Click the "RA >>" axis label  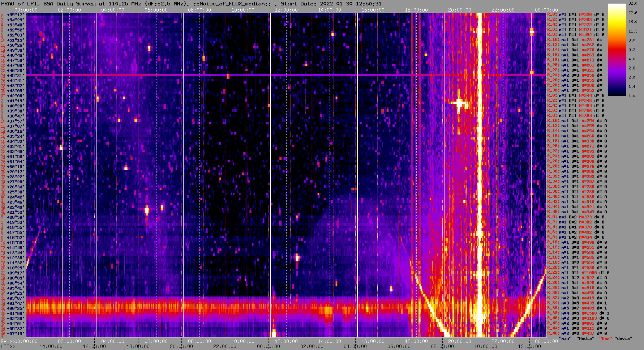7,341
